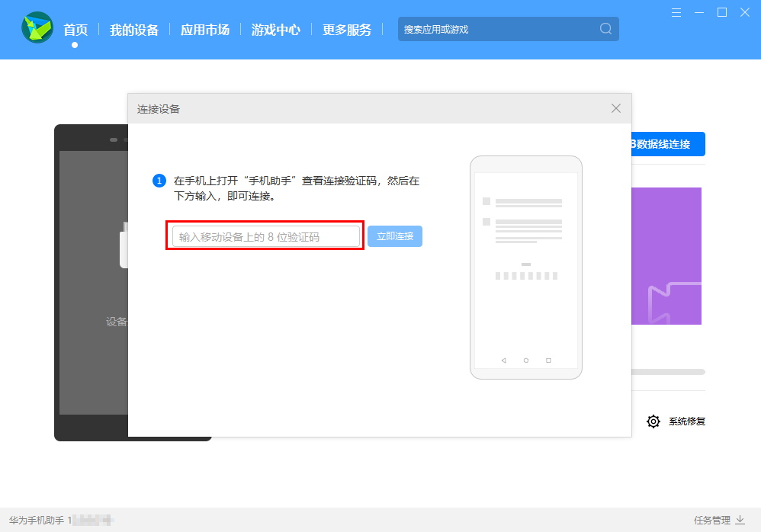The height and width of the screenshot is (532, 761).
Task: Click the 8 位验证码 input field
Action: pyautogui.click(x=266, y=236)
